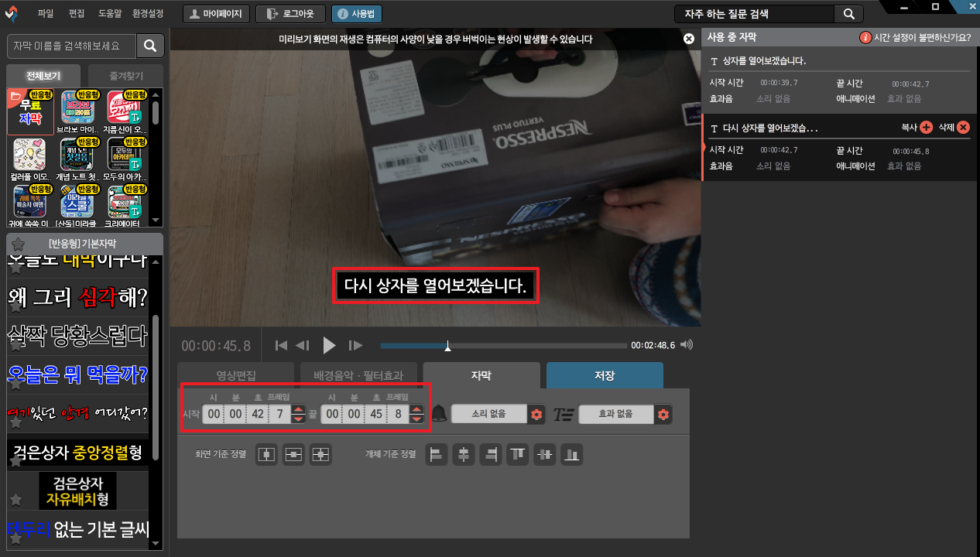This screenshot has width=980, height=557.
Task: Click the subtitle name search field
Action: 71,46
